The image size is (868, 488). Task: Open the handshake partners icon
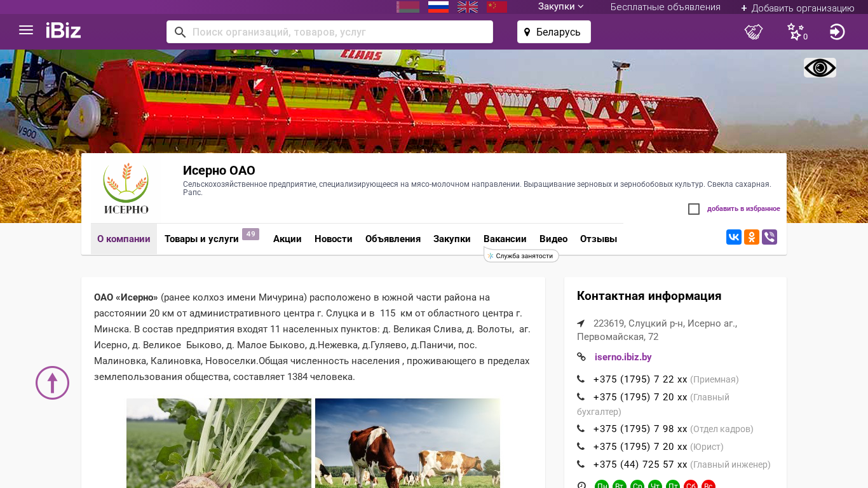click(x=754, y=32)
